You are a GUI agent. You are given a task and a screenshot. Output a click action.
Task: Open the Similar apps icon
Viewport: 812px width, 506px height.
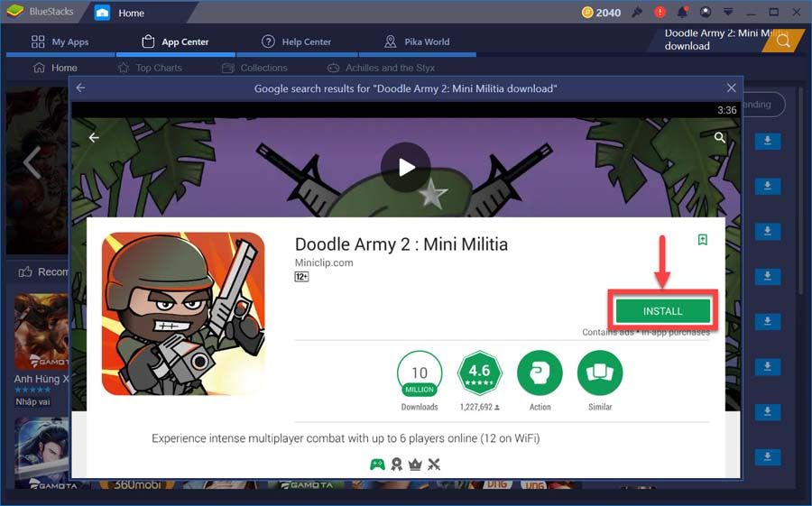point(600,373)
